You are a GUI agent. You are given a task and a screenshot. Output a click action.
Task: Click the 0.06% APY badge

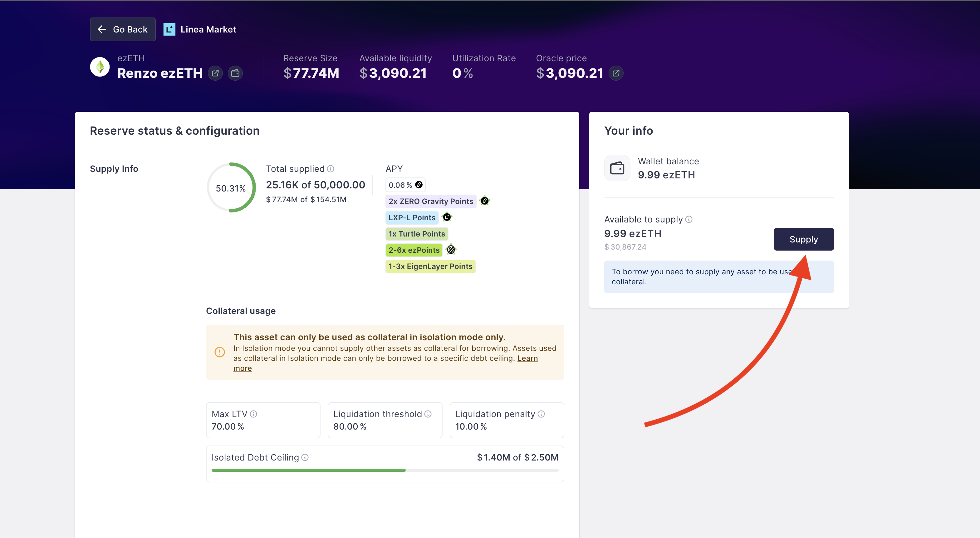coord(405,185)
